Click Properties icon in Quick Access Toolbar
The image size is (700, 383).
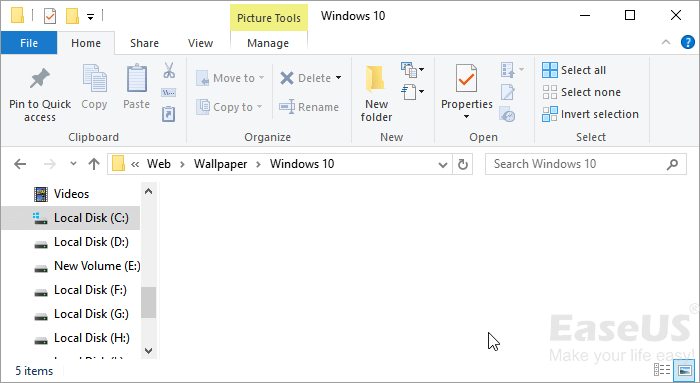click(50, 17)
